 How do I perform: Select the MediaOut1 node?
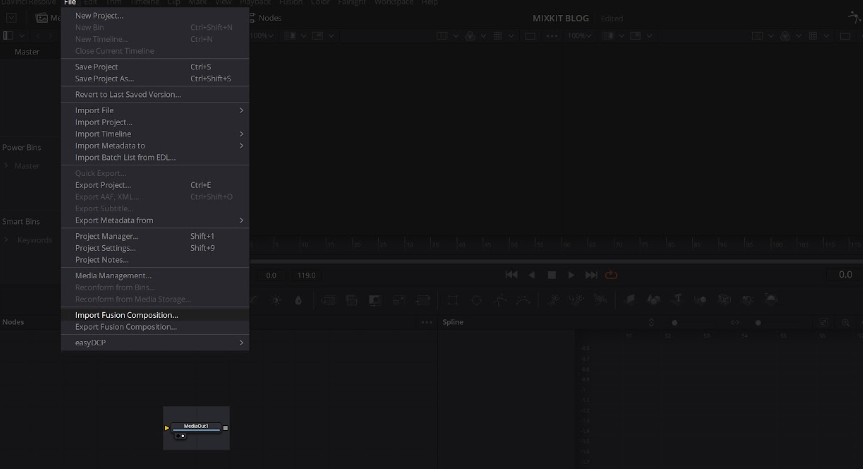(x=196, y=427)
